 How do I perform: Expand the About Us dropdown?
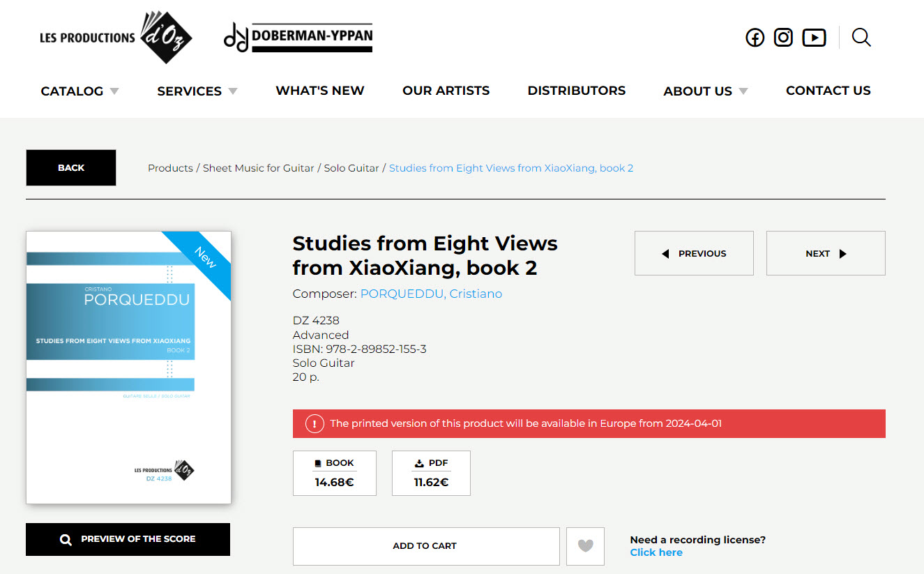(x=706, y=91)
